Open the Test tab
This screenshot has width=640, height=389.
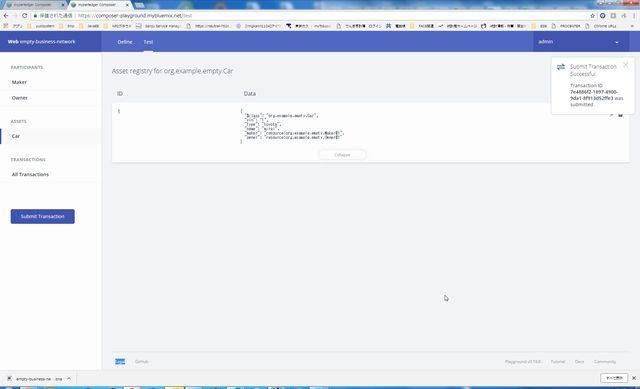[148, 42]
